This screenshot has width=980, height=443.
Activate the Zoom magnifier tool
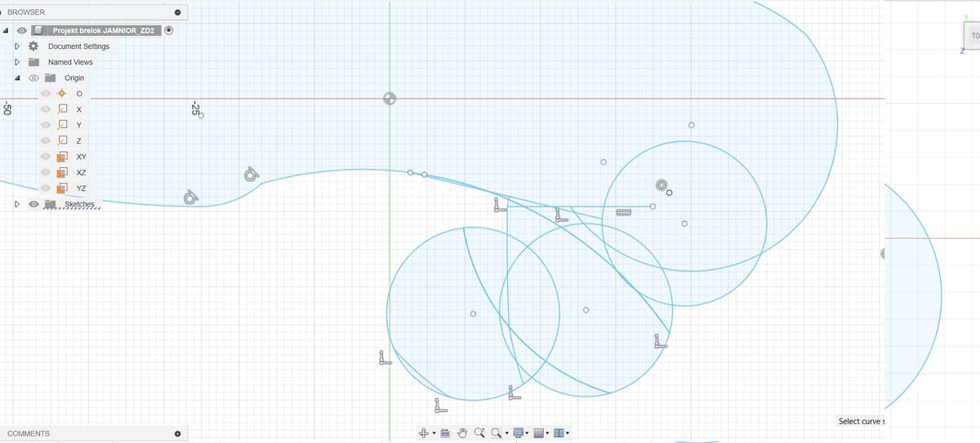(479, 433)
